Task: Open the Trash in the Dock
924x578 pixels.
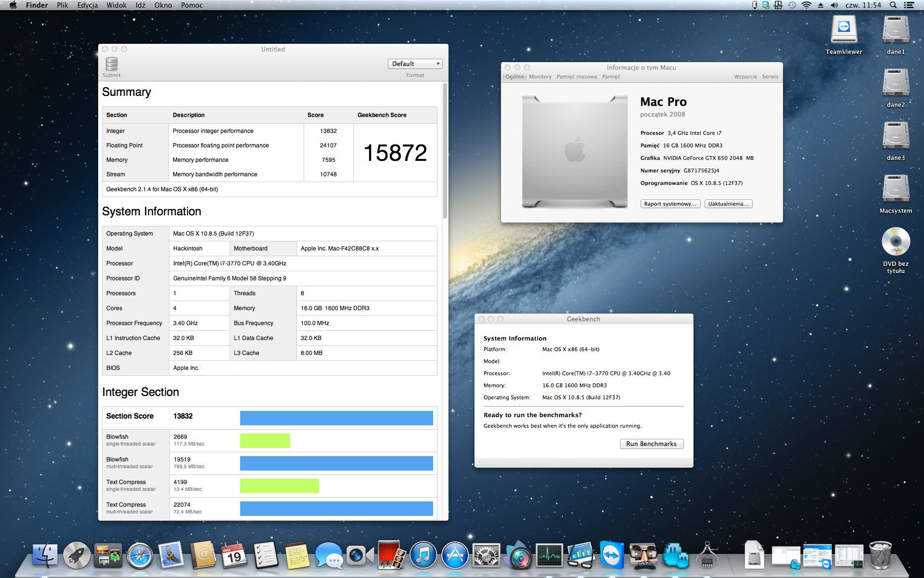Action: click(x=880, y=555)
